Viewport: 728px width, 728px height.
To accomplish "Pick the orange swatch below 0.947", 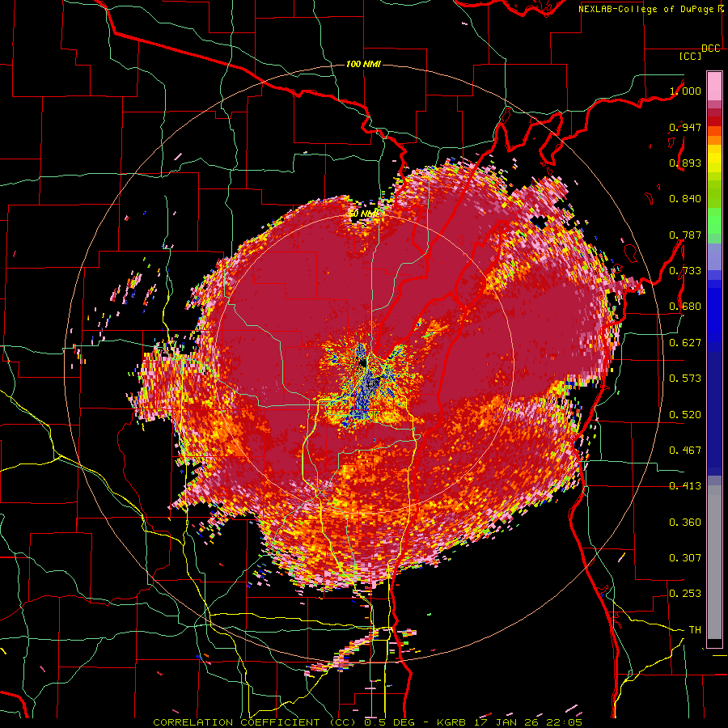I will pyautogui.click(x=714, y=140).
